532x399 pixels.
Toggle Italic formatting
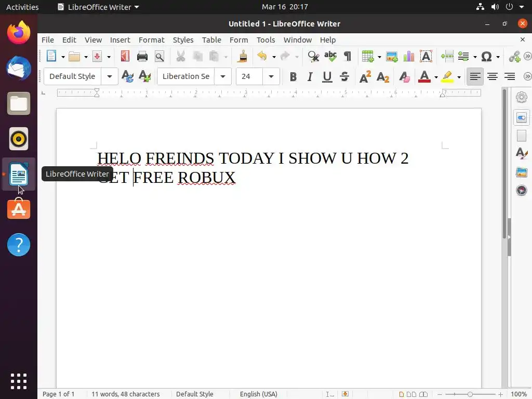310,77
